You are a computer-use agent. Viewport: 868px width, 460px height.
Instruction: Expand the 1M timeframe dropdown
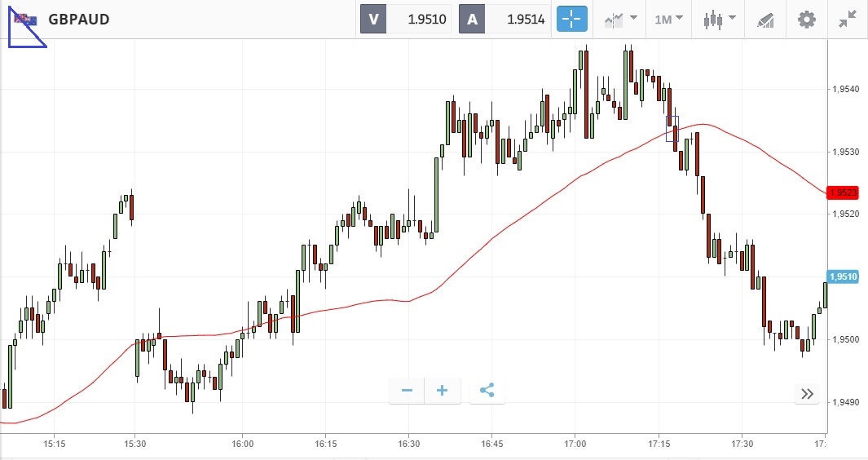click(x=668, y=19)
